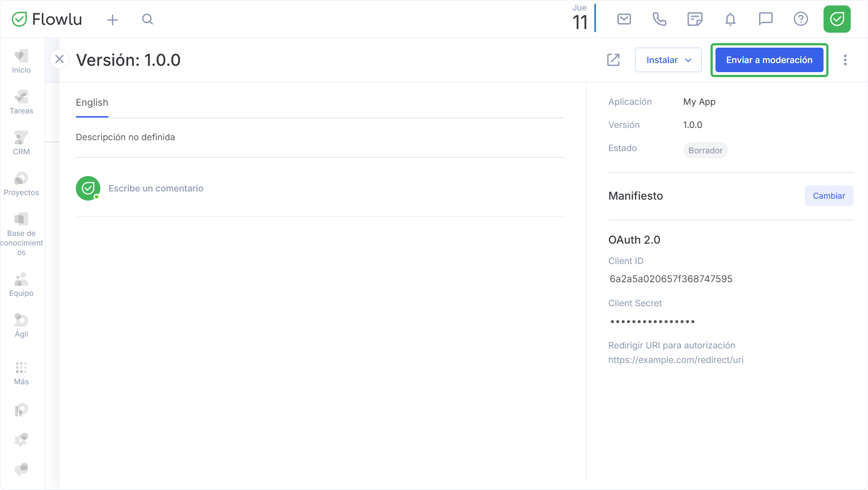Click the Versión: 1.0.0 title

128,60
